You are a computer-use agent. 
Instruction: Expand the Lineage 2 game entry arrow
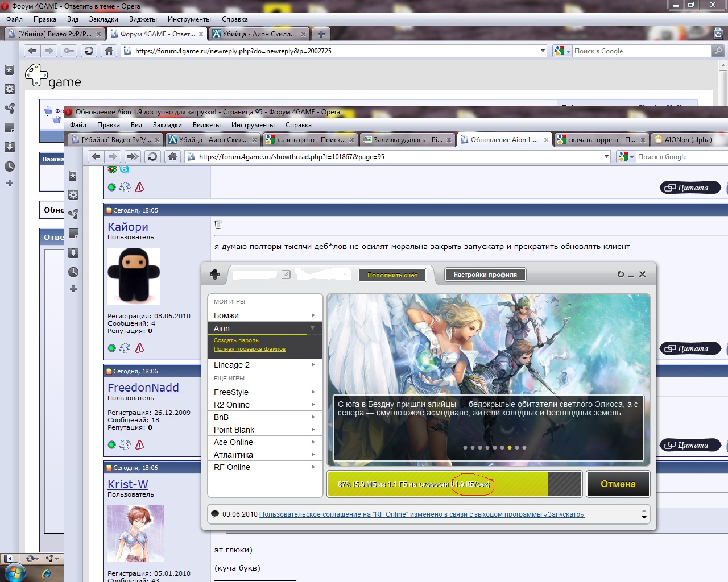(x=313, y=365)
